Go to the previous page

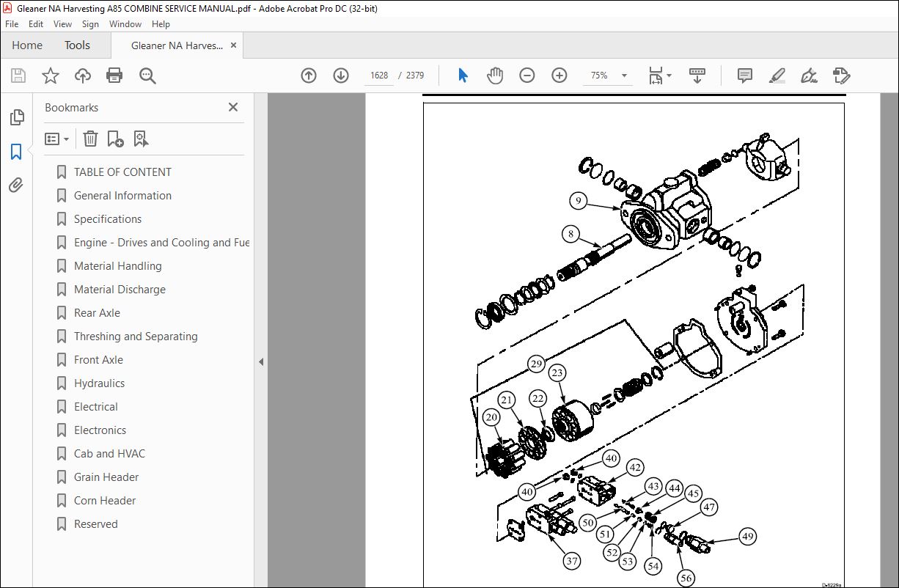[x=309, y=76]
